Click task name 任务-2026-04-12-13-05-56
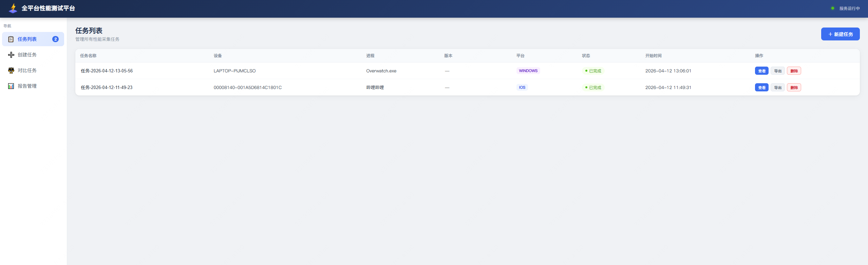This screenshot has height=265, width=868. coord(107,71)
